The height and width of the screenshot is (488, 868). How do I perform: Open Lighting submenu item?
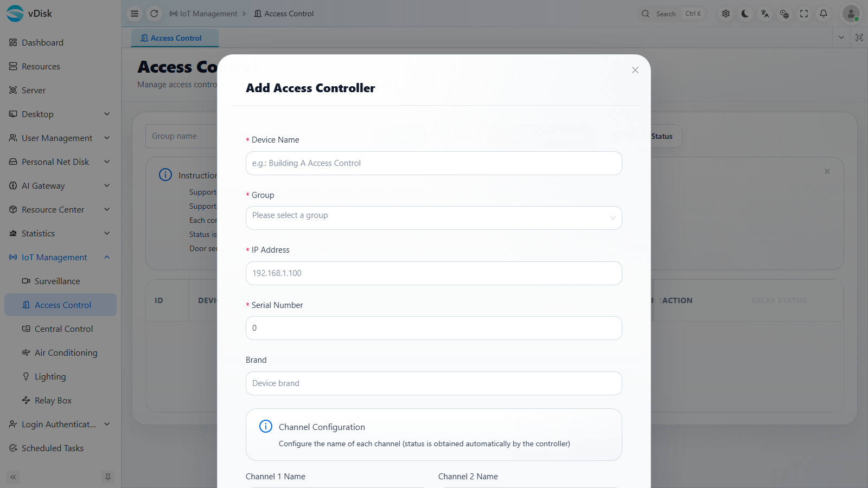click(x=60, y=376)
